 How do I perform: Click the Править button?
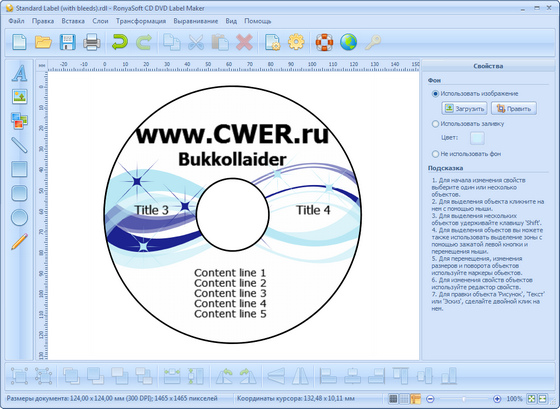click(514, 109)
